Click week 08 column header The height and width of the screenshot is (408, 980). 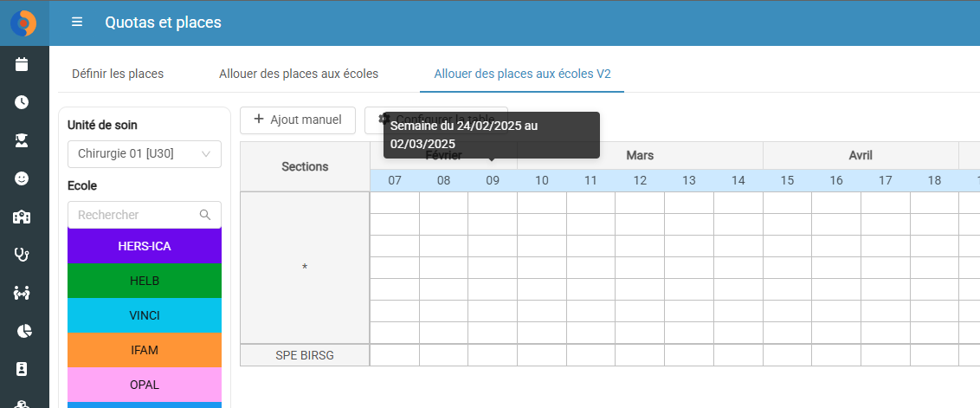pos(444,181)
